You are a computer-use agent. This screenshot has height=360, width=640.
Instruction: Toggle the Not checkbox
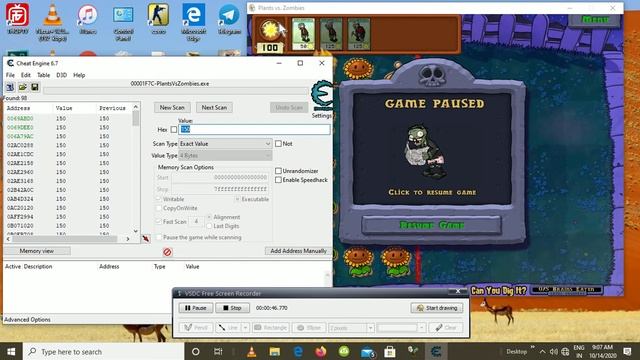click(278, 144)
